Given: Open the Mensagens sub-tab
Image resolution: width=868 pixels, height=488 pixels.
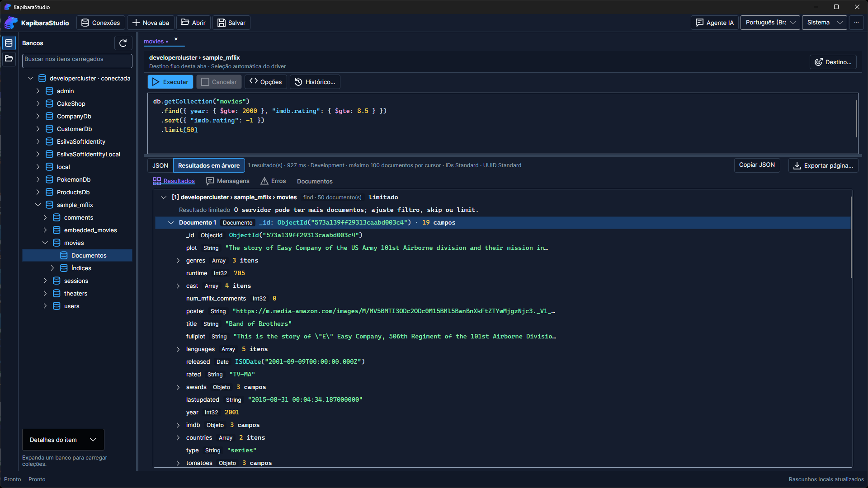Looking at the screenshot, I should [228, 181].
